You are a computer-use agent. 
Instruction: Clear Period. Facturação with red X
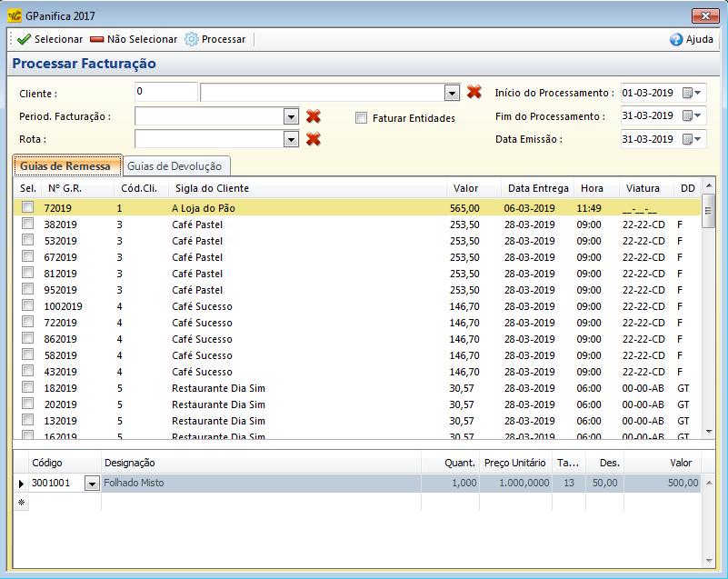pos(314,115)
